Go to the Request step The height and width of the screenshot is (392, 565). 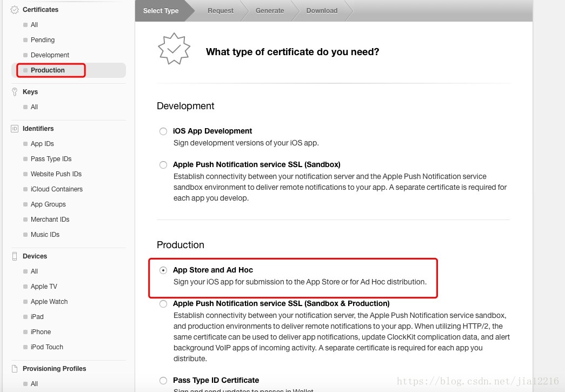click(x=221, y=11)
